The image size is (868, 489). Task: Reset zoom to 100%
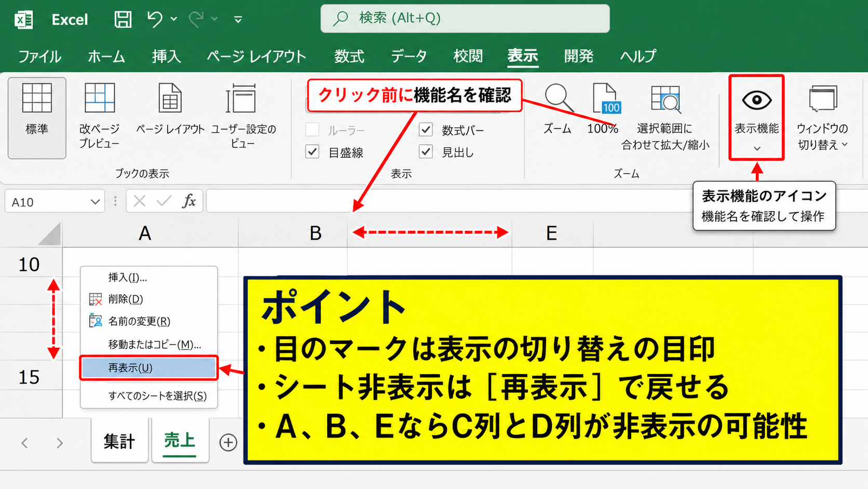point(603,109)
